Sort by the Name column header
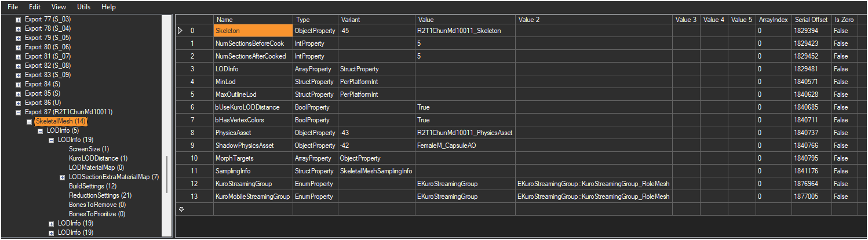Viewport: 868px width, 240px height. pyautogui.click(x=253, y=20)
